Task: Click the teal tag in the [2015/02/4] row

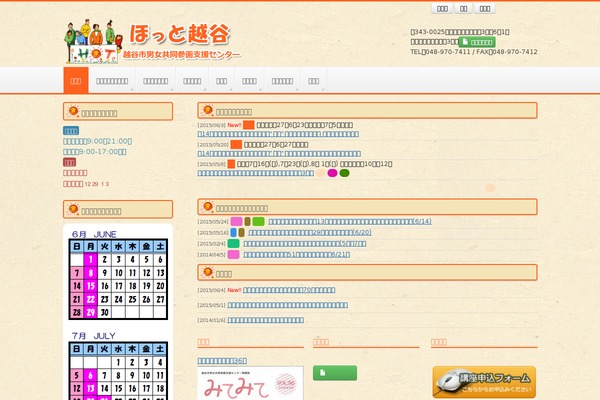Action: pos(233,243)
